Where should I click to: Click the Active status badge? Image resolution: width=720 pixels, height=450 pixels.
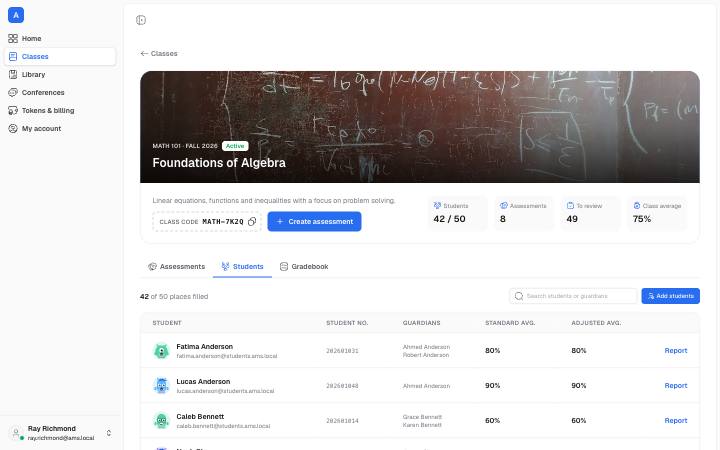235,146
